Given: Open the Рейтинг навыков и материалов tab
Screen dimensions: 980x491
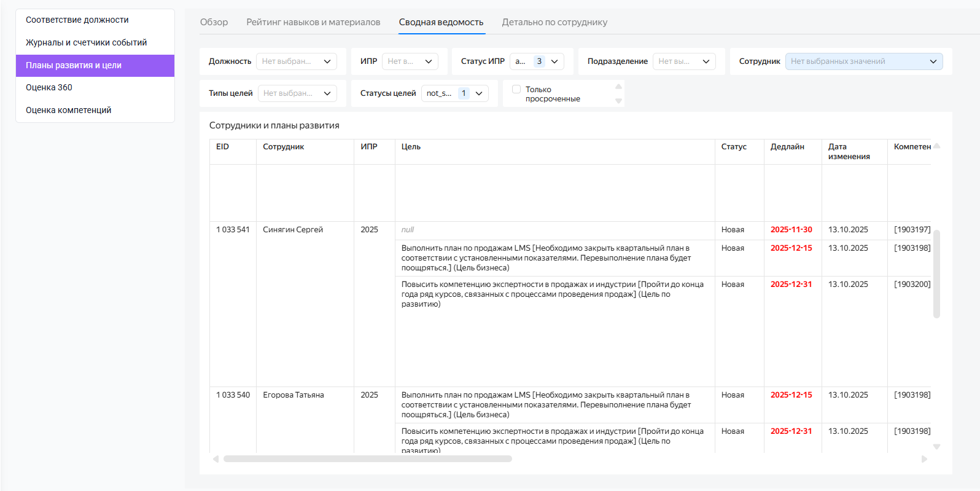Looking at the screenshot, I should point(313,22).
